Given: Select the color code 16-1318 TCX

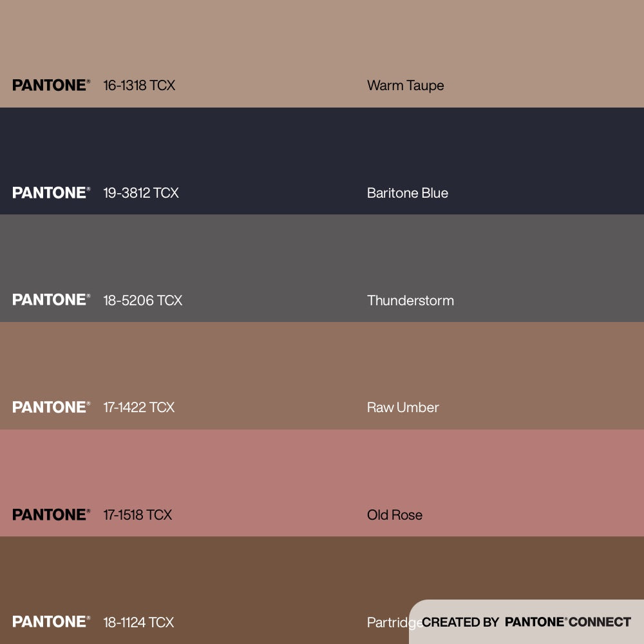Looking at the screenshot, I should pos(139,85).
